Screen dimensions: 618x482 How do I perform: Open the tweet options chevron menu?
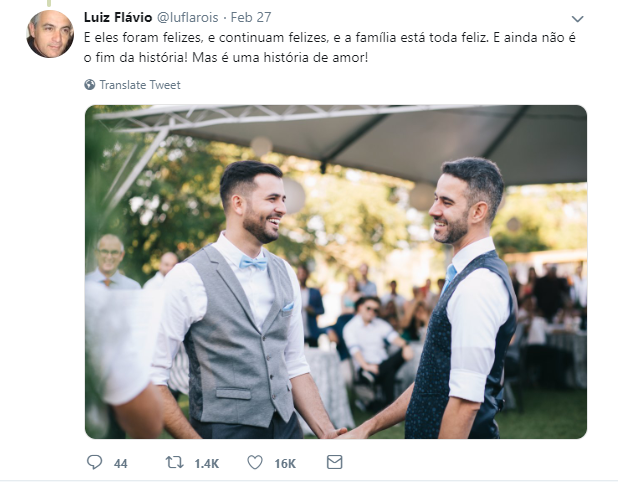click(x=577, y=19)
